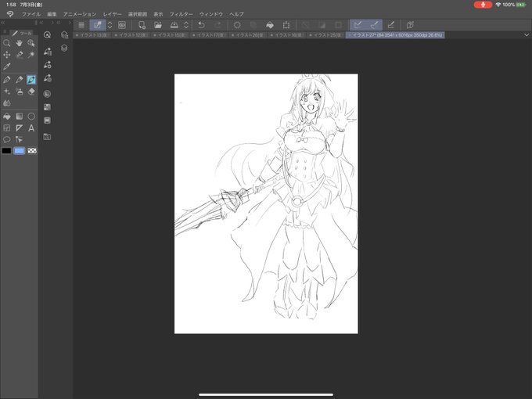This screenshot has width=532, height=399.
Task: Open the Sub Tool panel icon
Action: pyautogui.click(x=48, y=51)
